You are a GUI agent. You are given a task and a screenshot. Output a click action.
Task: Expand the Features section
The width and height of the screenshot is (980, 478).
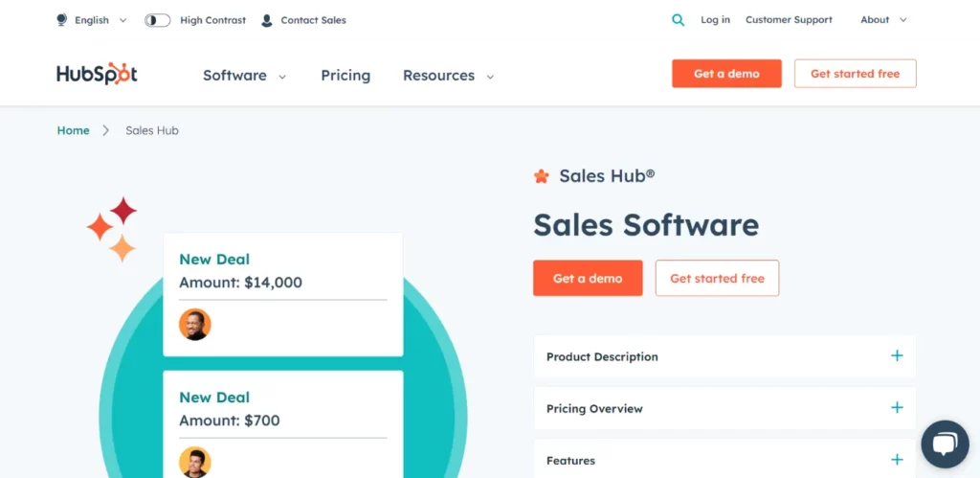[x=724, y=459]
